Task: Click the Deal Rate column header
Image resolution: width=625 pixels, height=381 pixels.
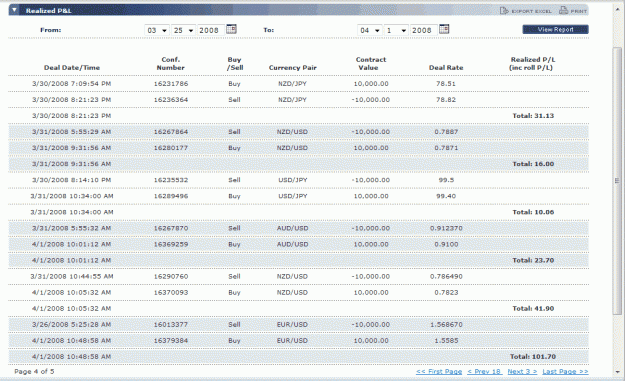Action: coord(446,68)
